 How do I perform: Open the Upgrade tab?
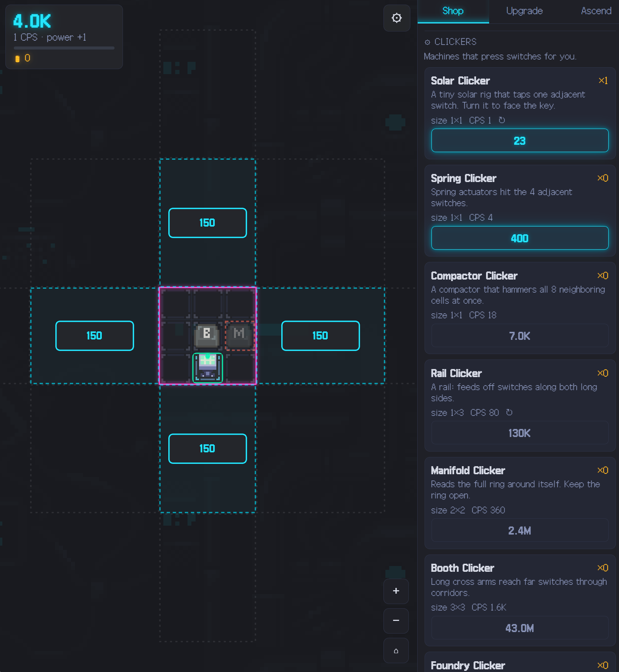click(x=524, y=11)
